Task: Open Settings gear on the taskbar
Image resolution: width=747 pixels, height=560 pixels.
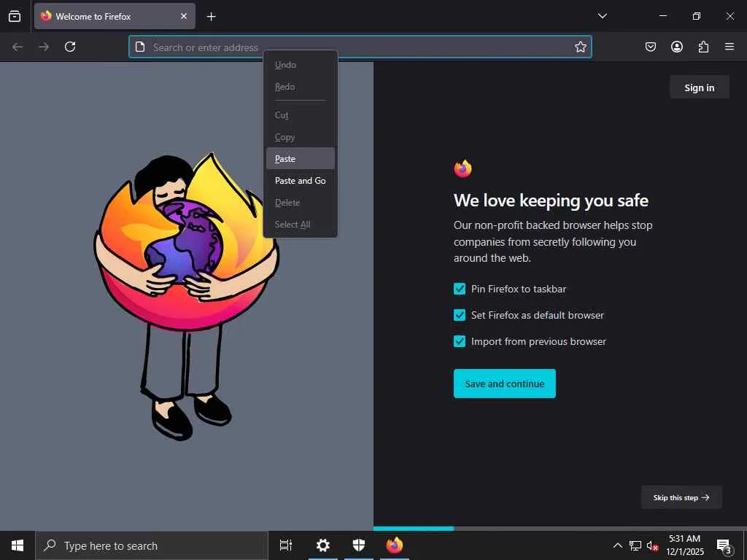Action: [323, 545]
